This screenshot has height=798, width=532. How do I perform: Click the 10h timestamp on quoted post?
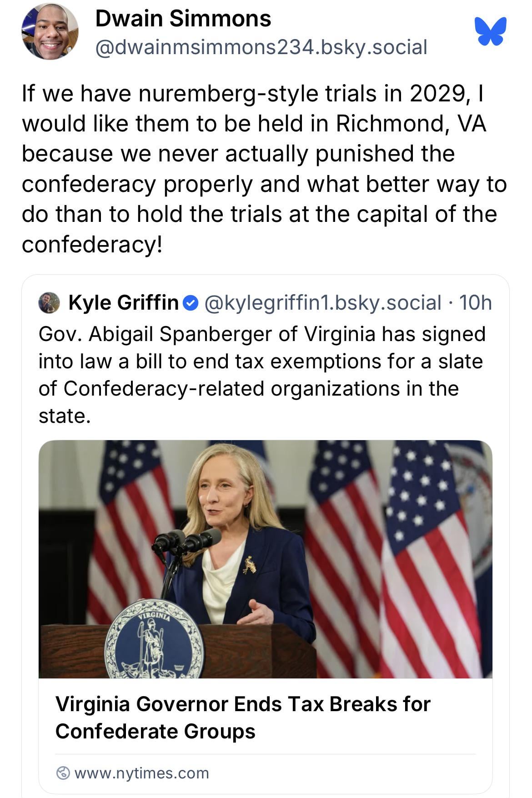click(x=476, y=303)
